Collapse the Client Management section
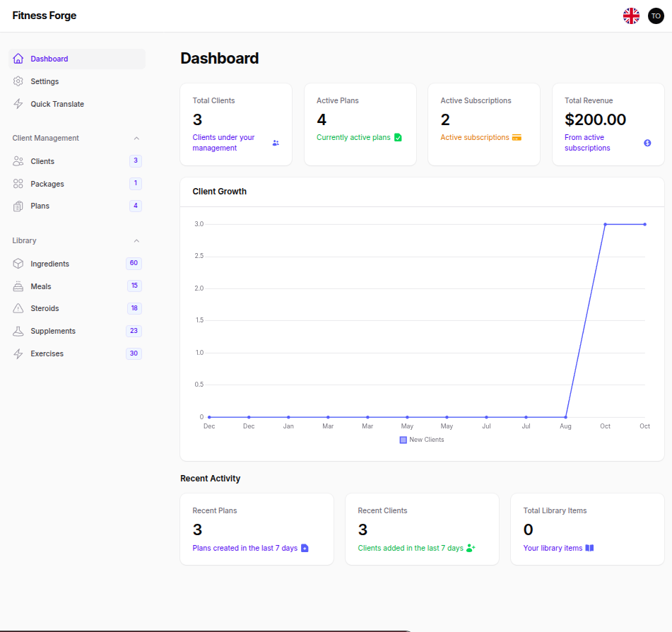This screenshot has height=632, width=672. tap(136, 138)
